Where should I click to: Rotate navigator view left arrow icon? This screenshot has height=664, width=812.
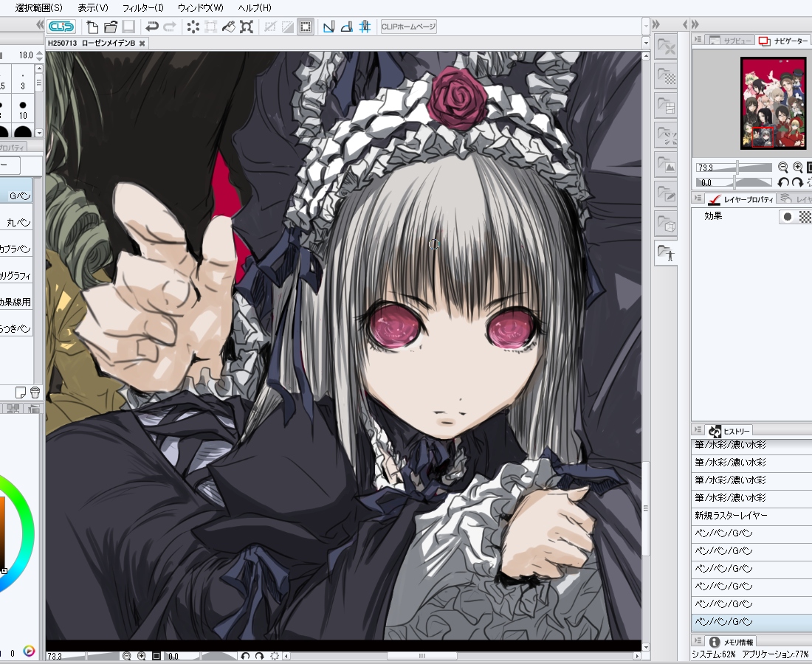coord(783,182)
